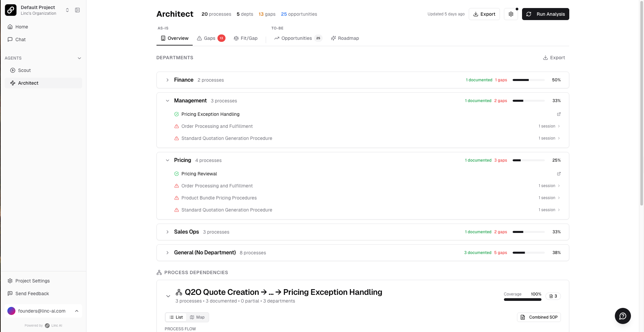Viewport: 644px width, 332px height.
Task: Switch process view to Map
Action: click(x=197, y=317)
